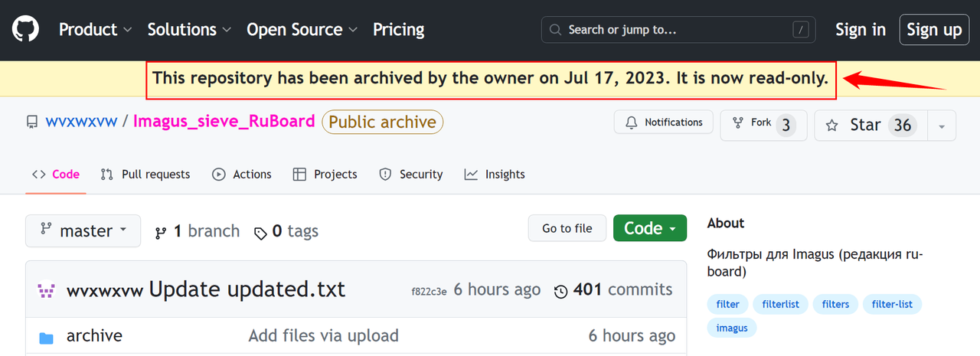980x356 pixels.
Task: Focus the Search or jump to field
Action: 678,30
